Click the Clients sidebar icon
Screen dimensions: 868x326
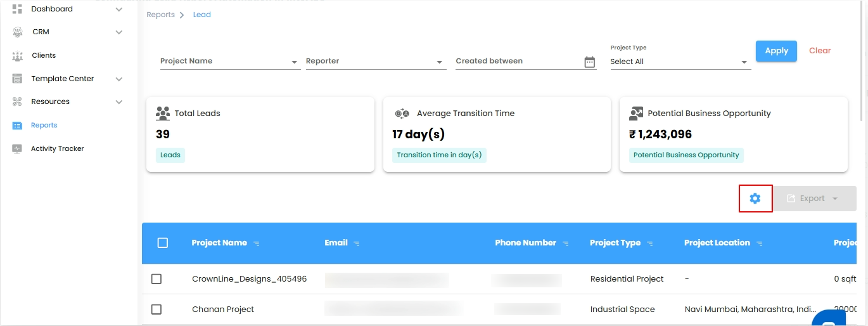(17, 56)
